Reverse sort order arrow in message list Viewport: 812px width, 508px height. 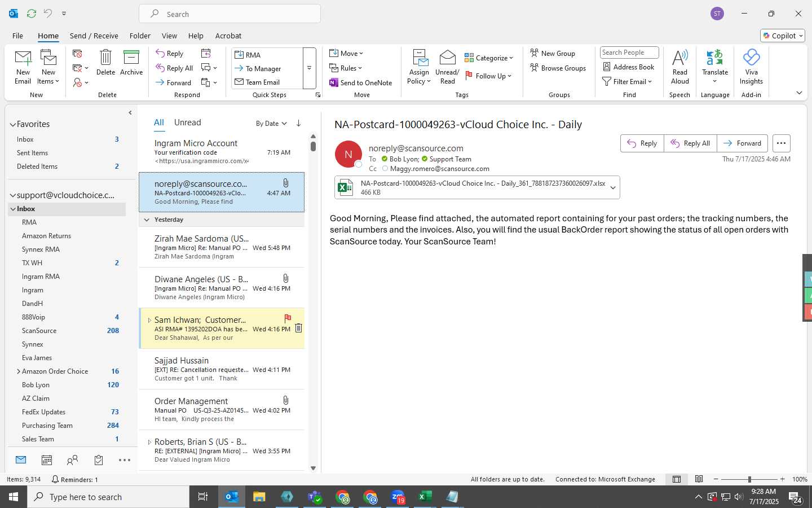(x=298, y=123)
